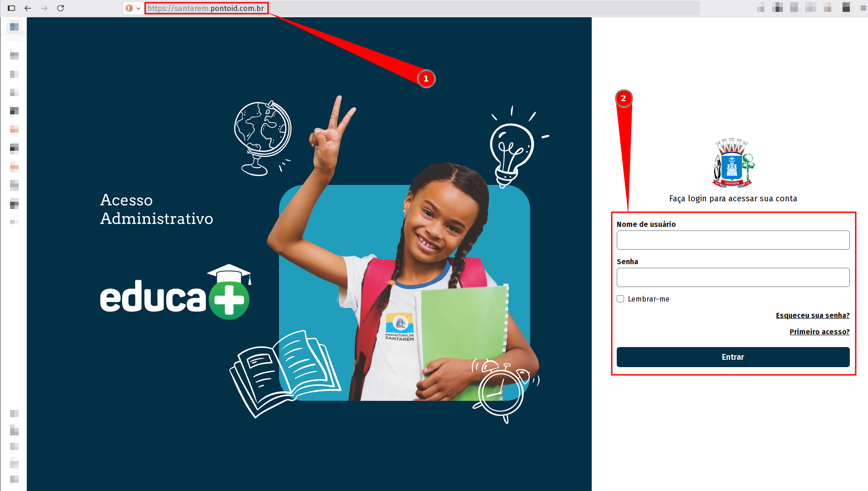Screen dimensions: 868x491
Task: Reload the page with the refresh icon
Action: [61, 8]
